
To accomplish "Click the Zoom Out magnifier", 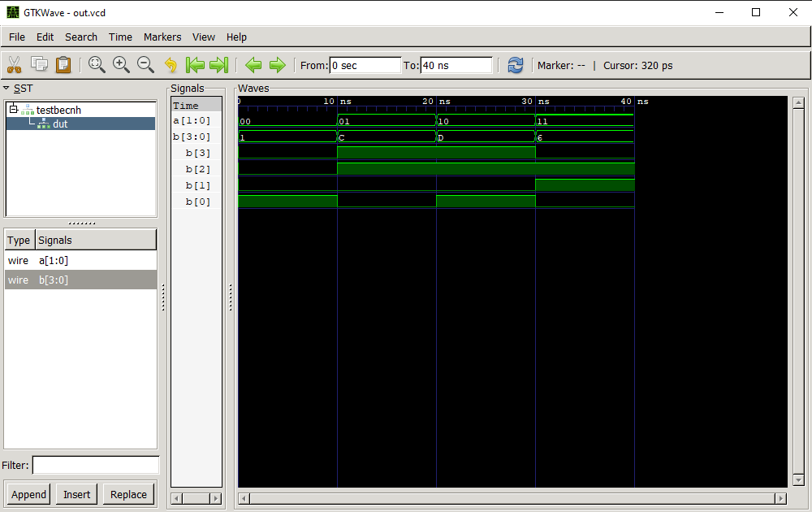I will 145,64.
